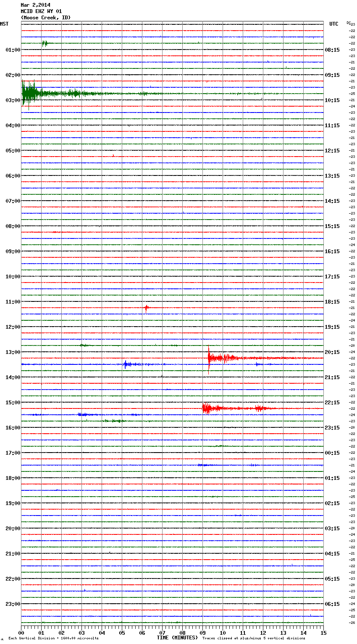Click the small green burst above 01:00
Image resolution: width=357 pixels, height=644 pixels.
tap(45, 43)
